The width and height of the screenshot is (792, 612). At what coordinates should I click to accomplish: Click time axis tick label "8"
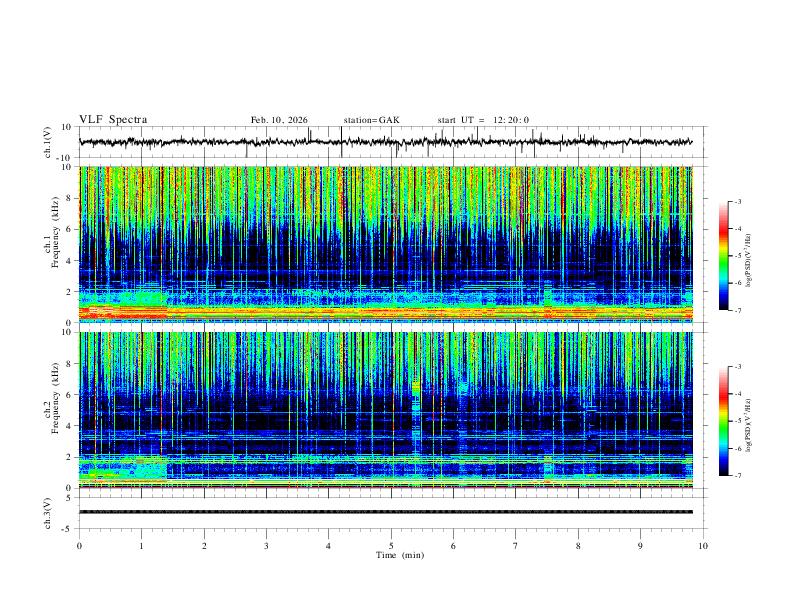click(x=578, y=546)
